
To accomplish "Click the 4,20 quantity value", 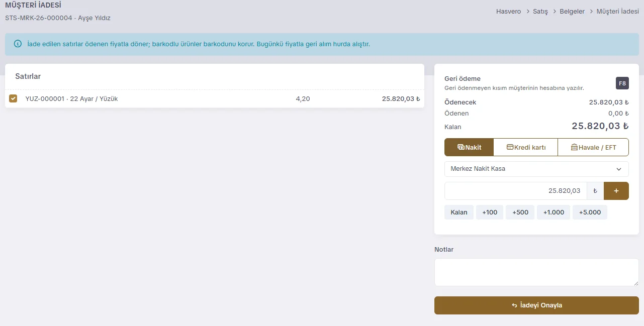I will point(303,98).
